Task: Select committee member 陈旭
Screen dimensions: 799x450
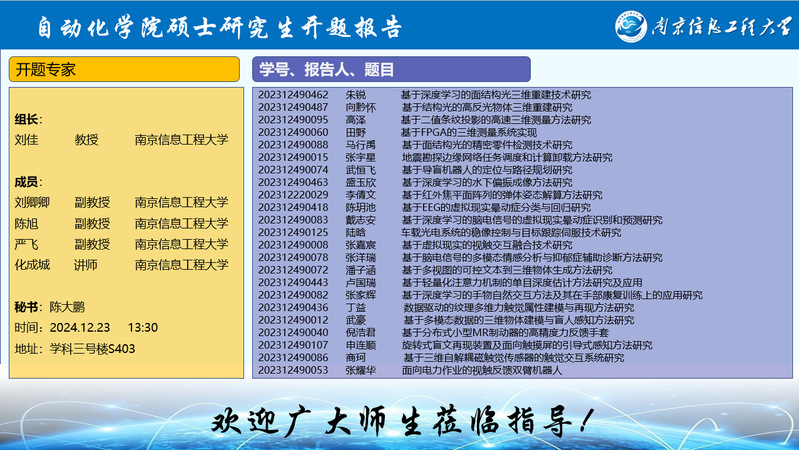Action: [27, 223]
